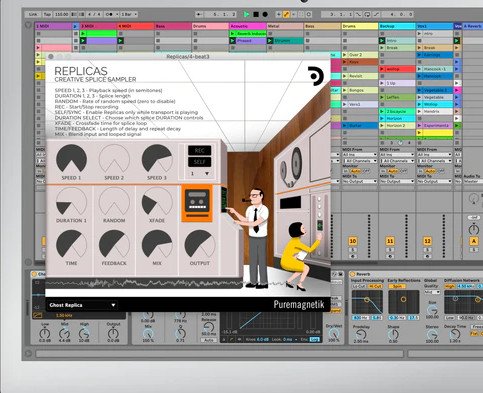
Task: Start playback with the green Play button
Action: click(x=246, y=14)
